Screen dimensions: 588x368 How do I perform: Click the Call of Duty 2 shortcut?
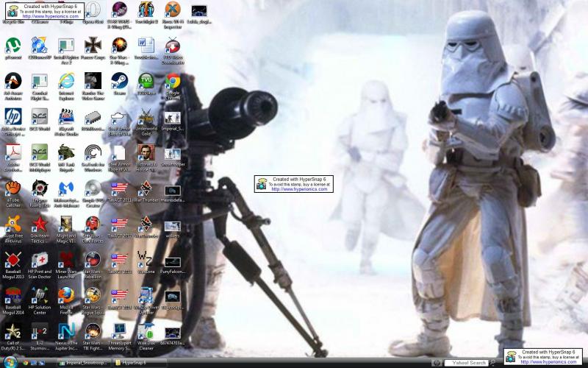(x=13, y=336)
